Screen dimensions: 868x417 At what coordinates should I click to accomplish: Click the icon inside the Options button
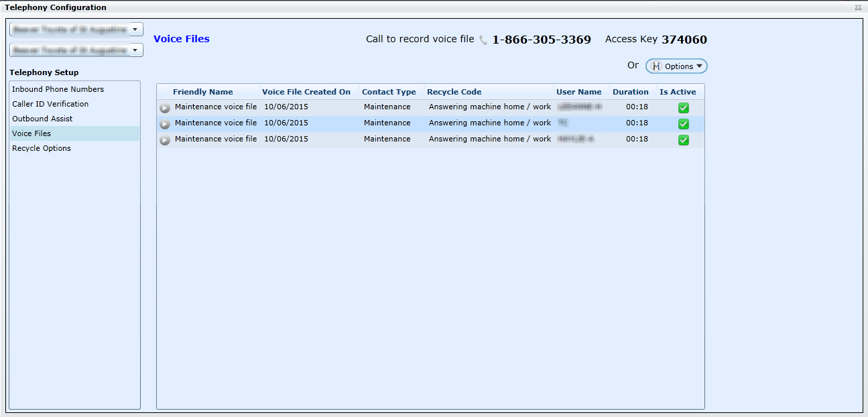657,66
